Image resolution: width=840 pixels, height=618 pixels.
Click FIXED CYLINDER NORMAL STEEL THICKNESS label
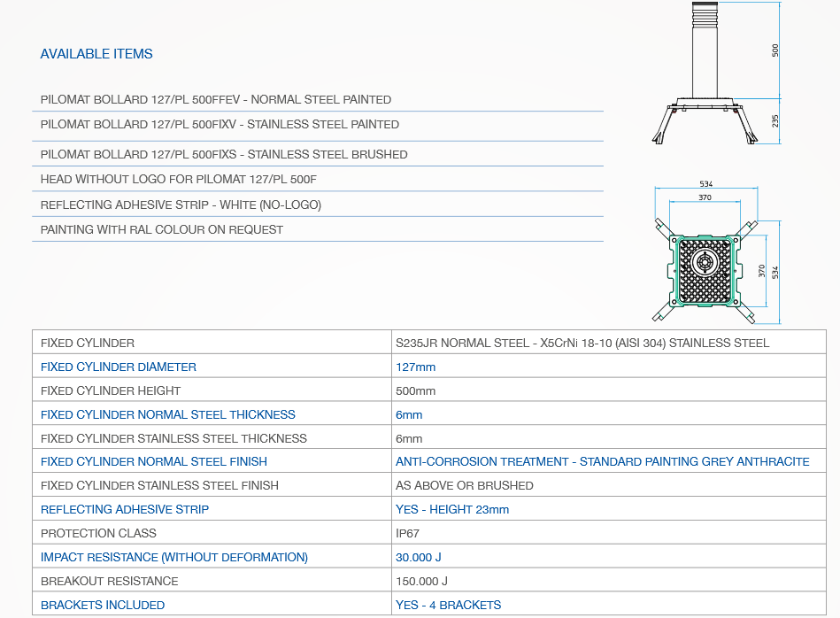[x=167, y=414]
